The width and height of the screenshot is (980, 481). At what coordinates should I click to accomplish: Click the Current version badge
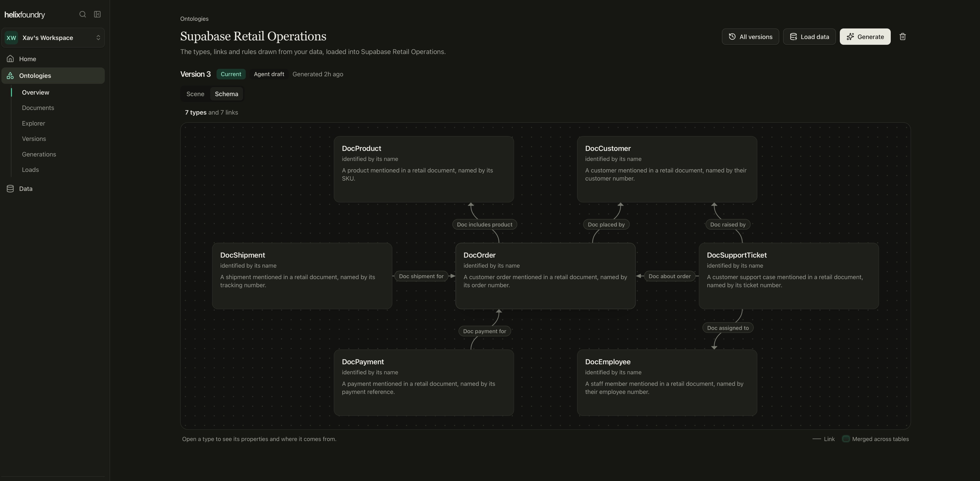(x=231, y=74)
